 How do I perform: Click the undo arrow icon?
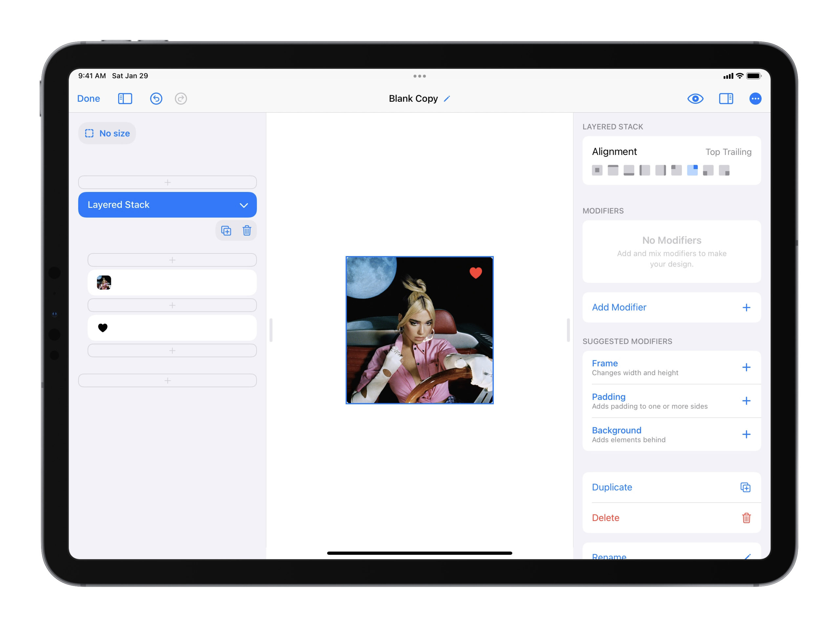(156, 99)
